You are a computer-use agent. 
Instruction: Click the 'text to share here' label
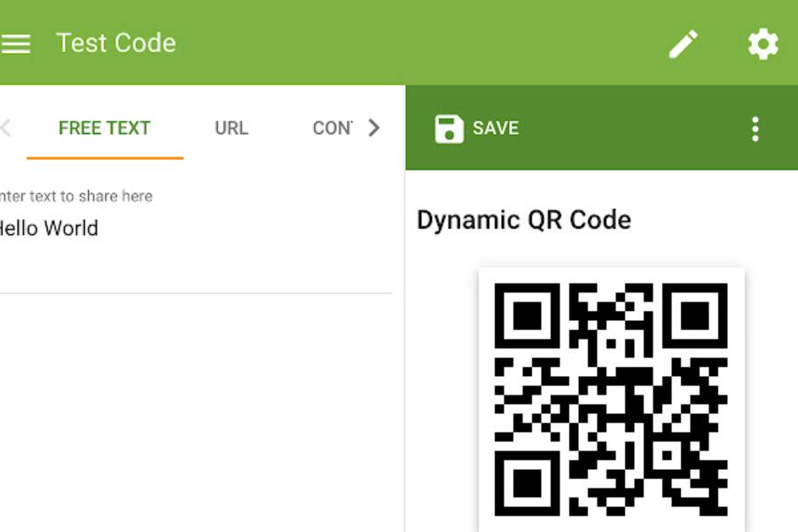coord(91,196)
